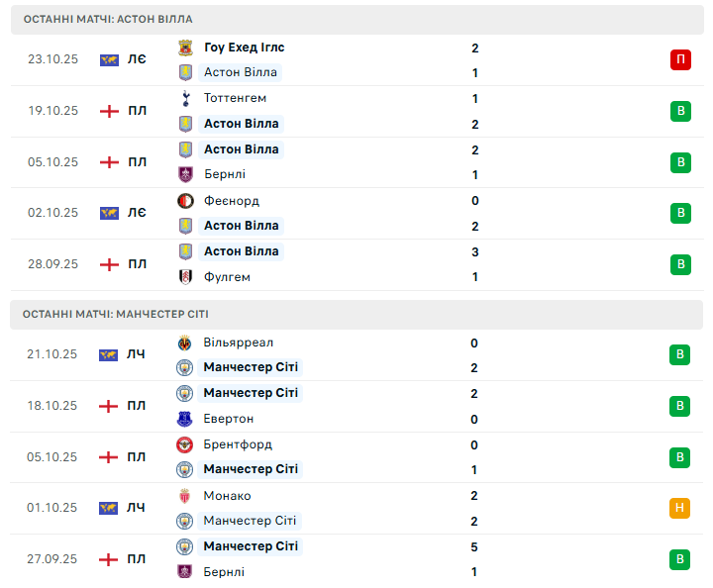Open the Tottenham team link

(x=235, y=98)
